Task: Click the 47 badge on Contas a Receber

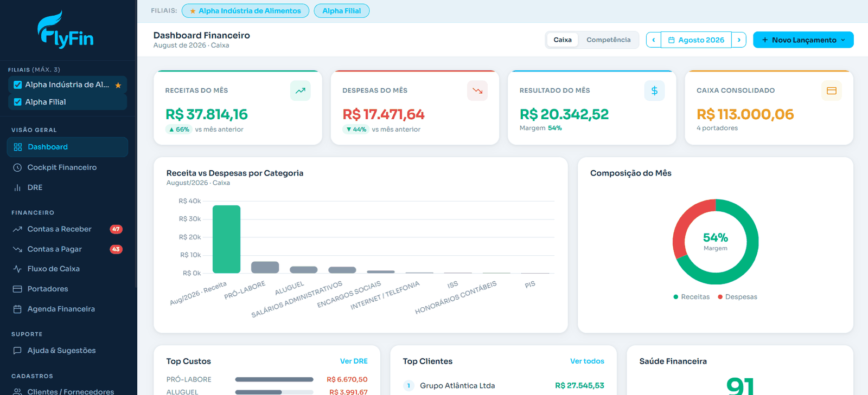Action: tap(116, 229)
